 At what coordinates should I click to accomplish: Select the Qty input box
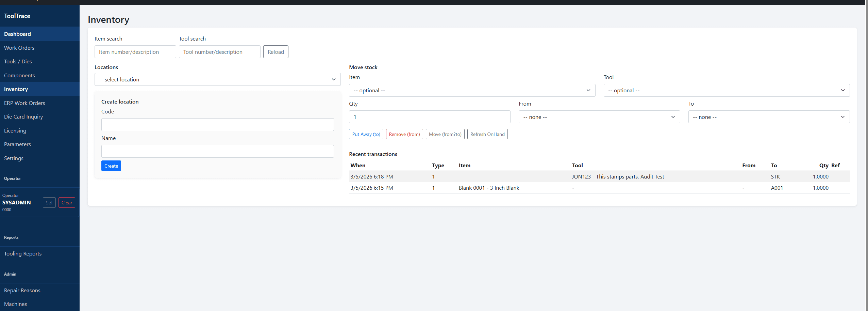point(429,117)
